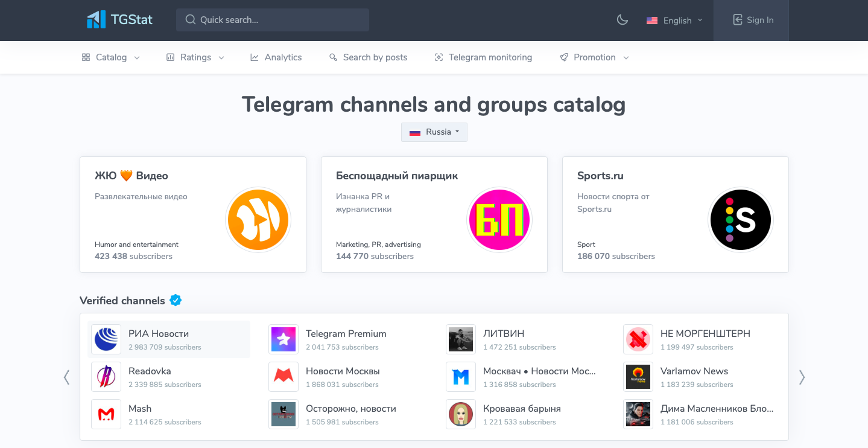868x448 pixels.
Task: Open the Sports.ru black S avatar
Action: [741, 220]
